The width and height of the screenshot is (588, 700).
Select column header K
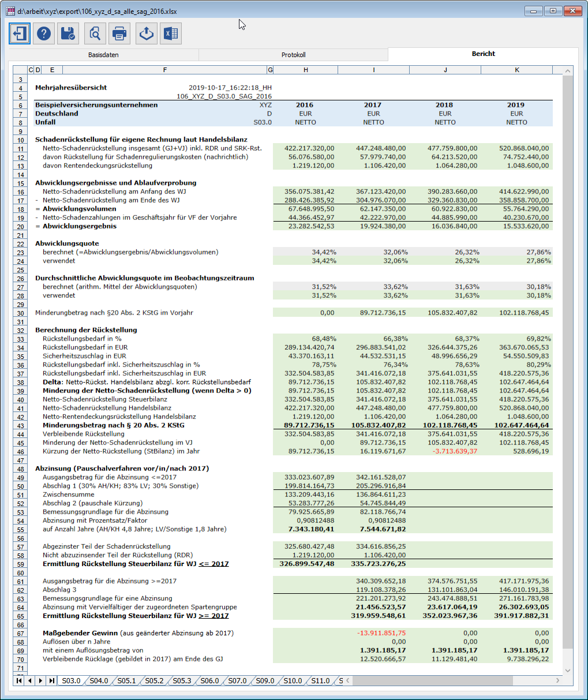pyautogui.click(x=516, y=70)
